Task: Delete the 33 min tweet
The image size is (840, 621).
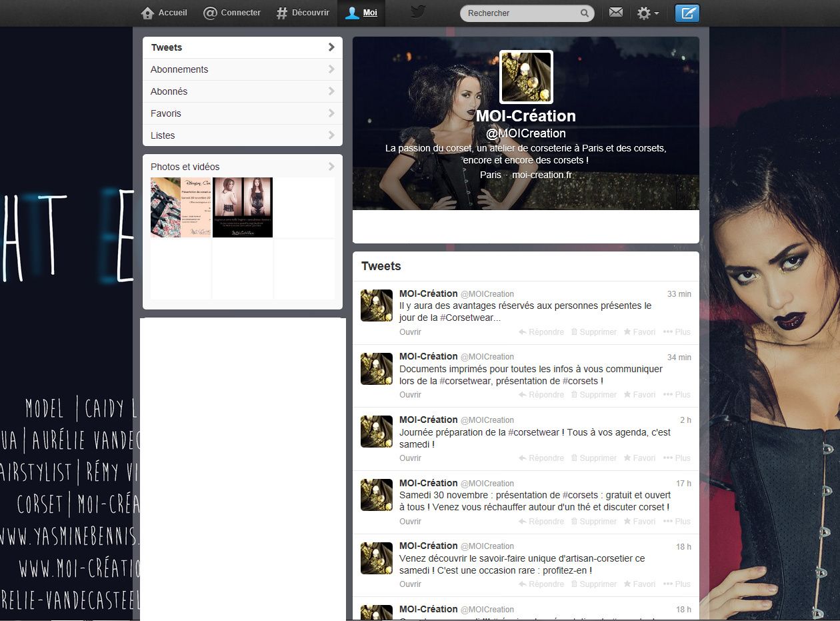Action: coord(594,332)
